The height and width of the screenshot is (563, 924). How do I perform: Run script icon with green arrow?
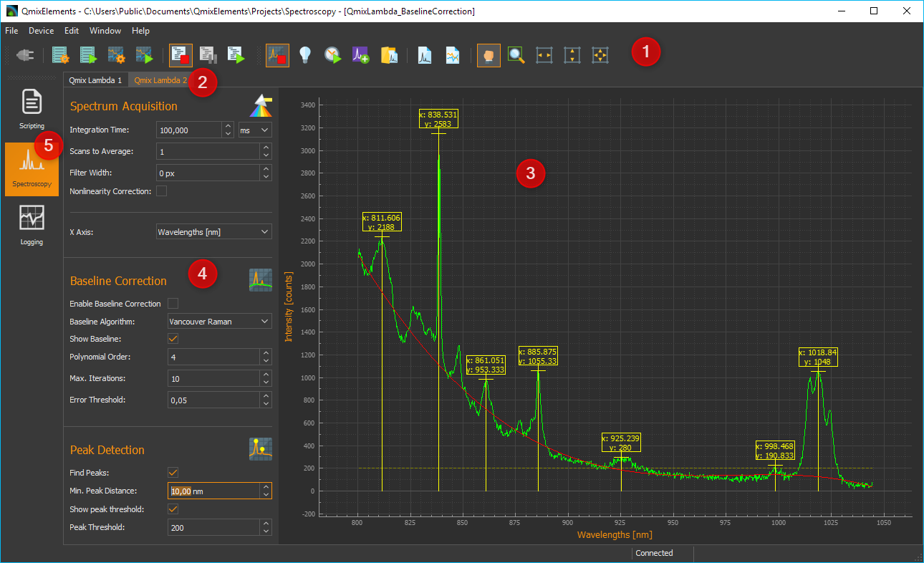click(x=236, y=55)
